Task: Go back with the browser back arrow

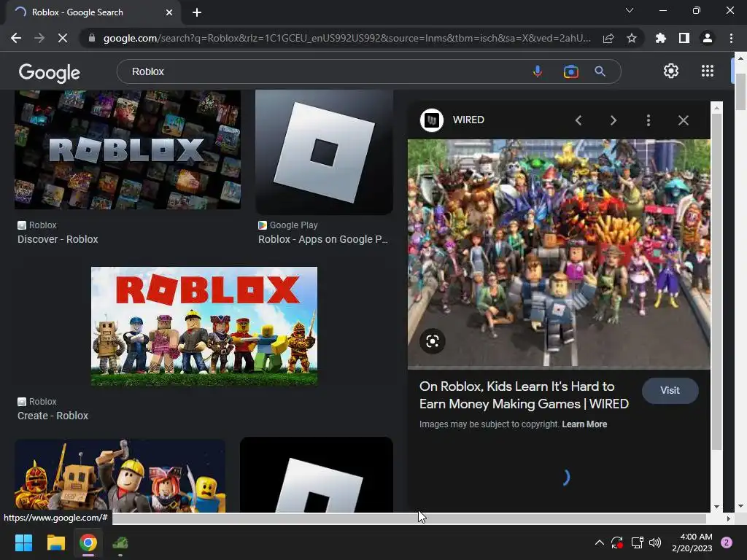Action: [16, 38]
